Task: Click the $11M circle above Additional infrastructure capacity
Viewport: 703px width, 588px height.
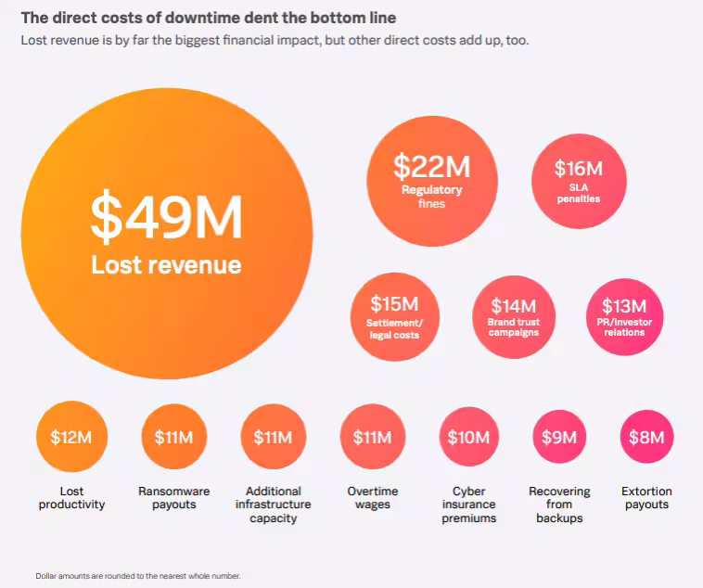Action: (x=273, y=437)
